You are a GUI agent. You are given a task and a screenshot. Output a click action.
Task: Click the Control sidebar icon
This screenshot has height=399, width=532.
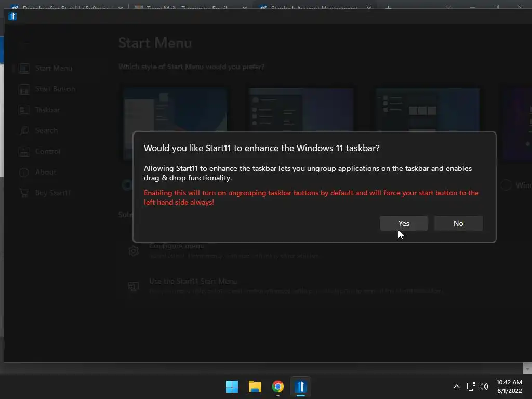24,151
